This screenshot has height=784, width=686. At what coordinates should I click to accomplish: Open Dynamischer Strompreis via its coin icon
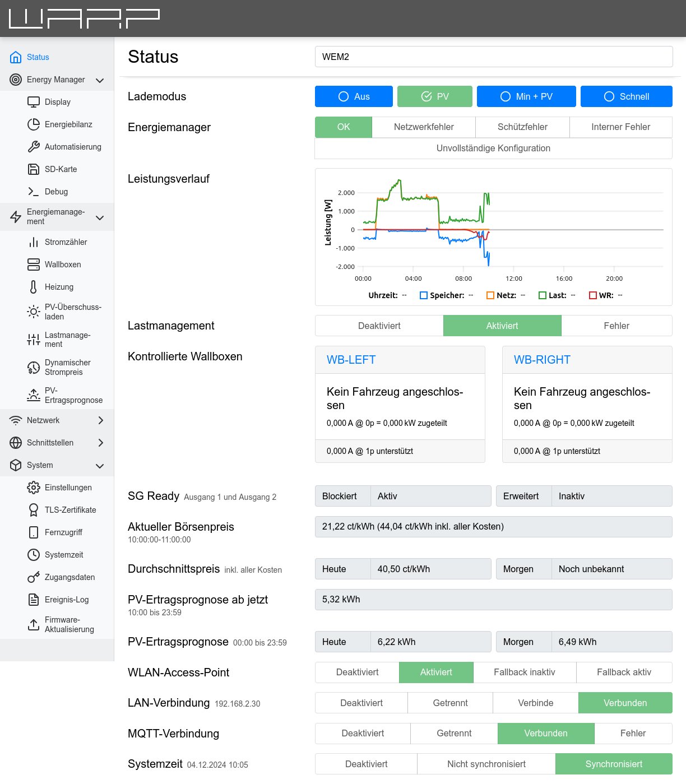[x=34, y=367]
